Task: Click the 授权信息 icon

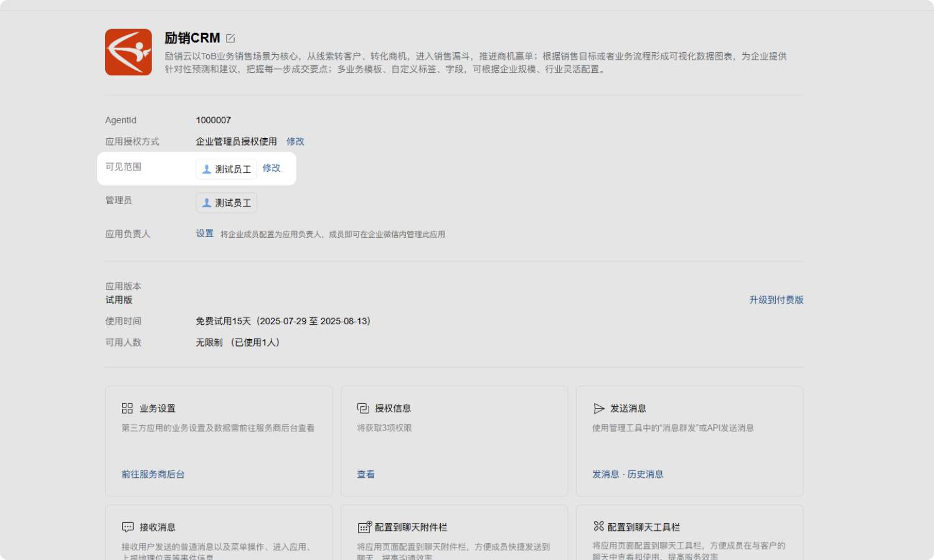Action: pos(363,408)
